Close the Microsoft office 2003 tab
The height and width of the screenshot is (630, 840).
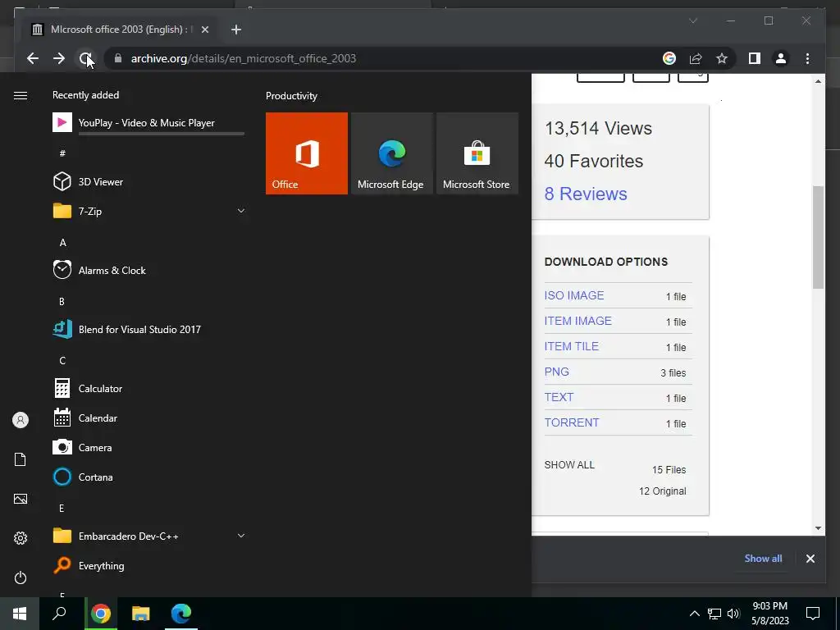[204, 30]
